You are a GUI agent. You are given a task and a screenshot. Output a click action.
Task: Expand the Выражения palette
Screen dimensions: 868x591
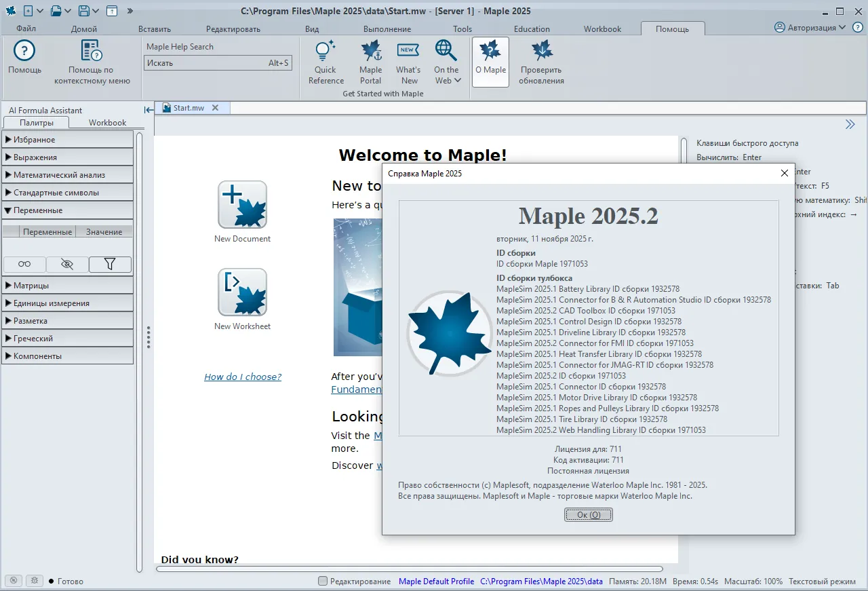pos(68,157)
